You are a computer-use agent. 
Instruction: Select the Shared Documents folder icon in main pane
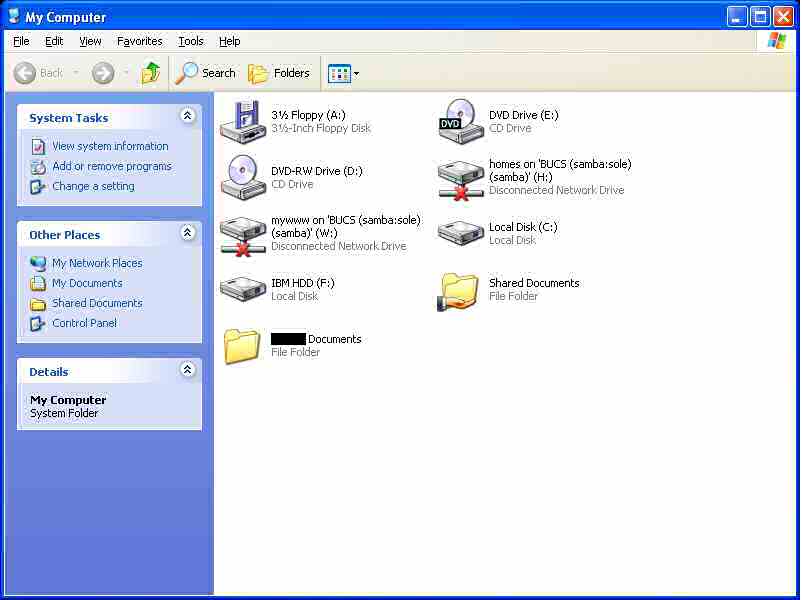pyautogui.click(x=459, y=292)
